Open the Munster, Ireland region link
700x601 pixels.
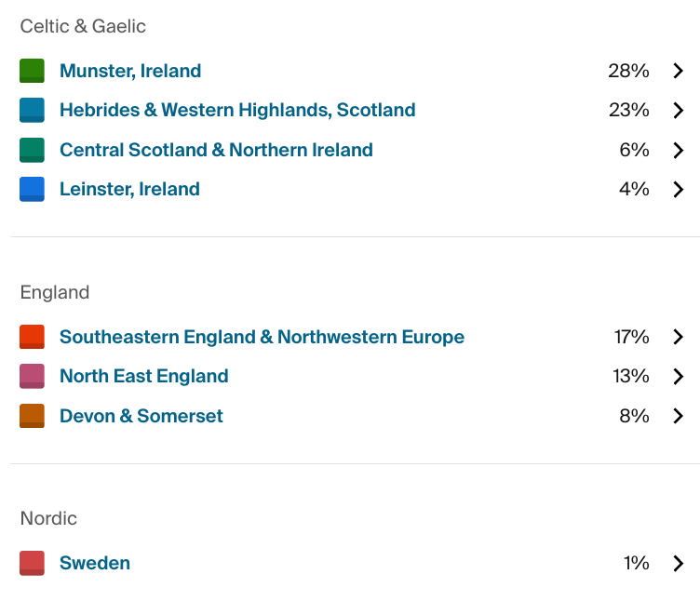(130, 71)
